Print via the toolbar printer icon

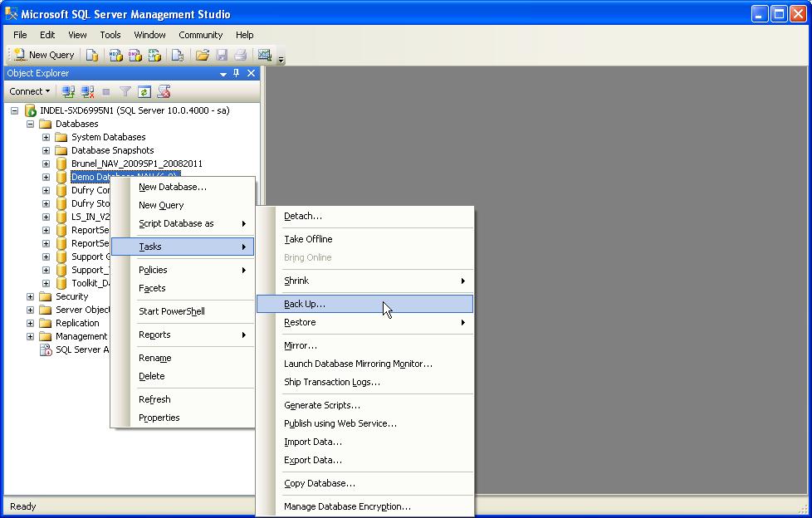click(239, 55)
